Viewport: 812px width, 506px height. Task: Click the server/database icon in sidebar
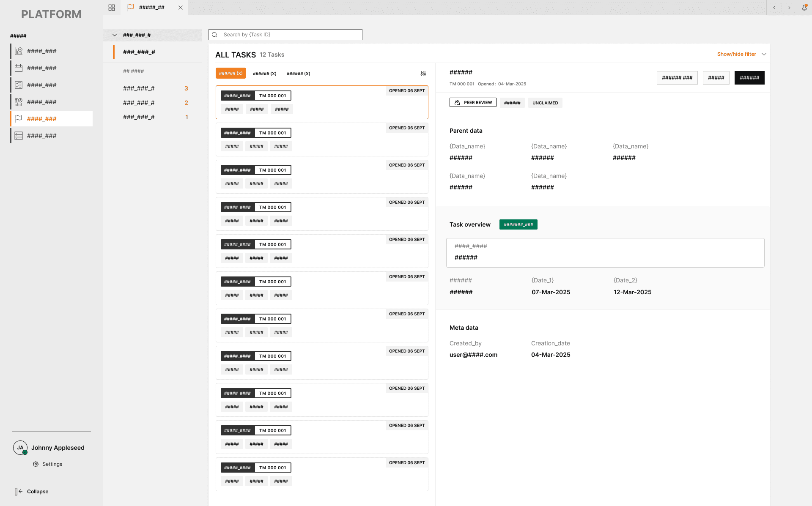point(19,136)
